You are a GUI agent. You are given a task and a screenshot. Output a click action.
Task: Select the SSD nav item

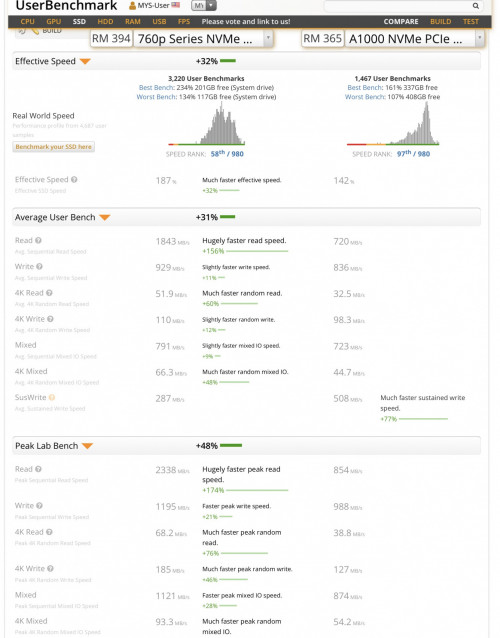click(x=79, y=22)
